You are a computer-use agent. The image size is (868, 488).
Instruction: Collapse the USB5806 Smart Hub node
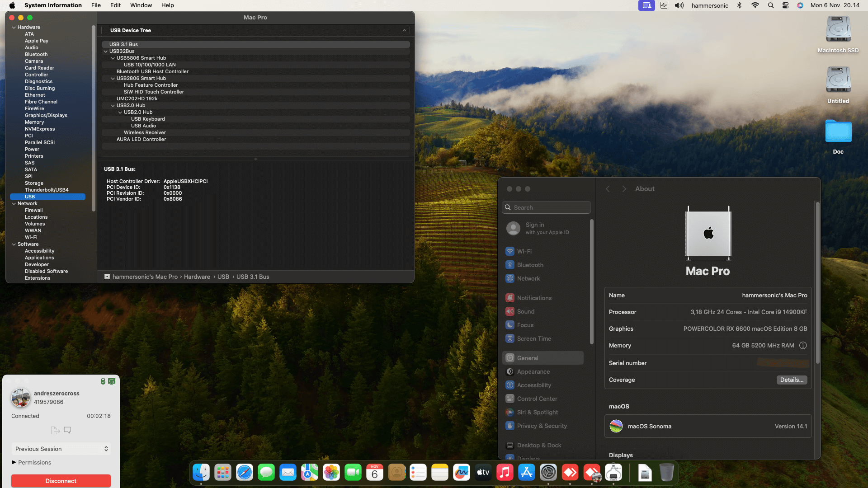click(x=113, y=58)
